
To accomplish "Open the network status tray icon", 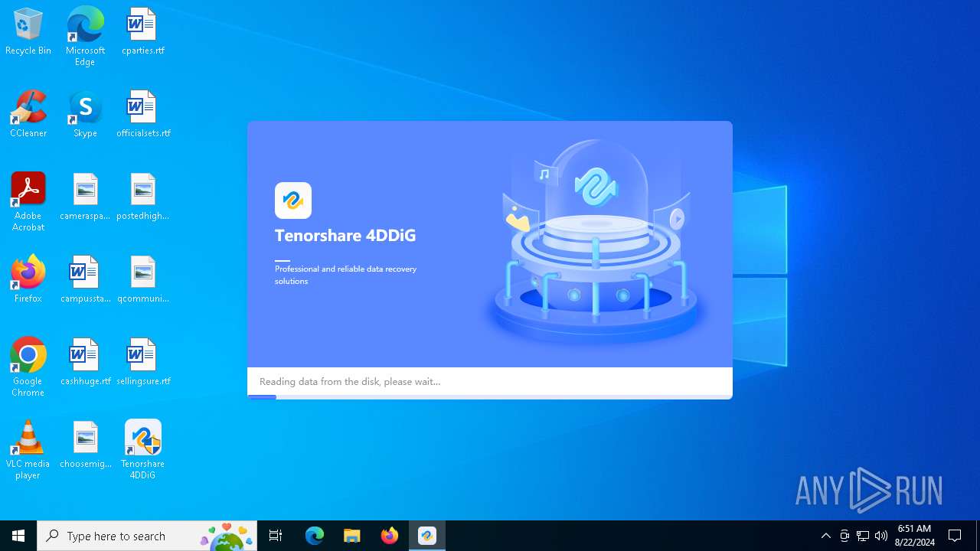I will (x=863, y=536).
